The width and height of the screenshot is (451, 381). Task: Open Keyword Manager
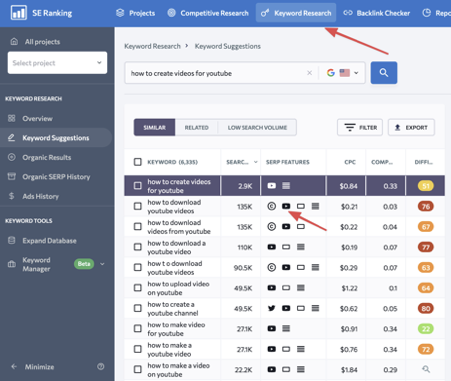point(36,264)
